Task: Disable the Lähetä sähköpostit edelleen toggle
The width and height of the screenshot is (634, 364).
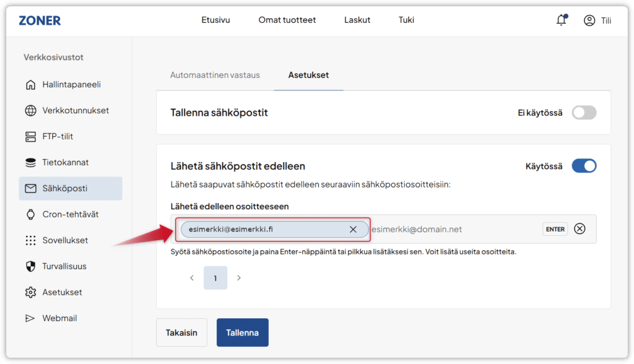Action: 584,166
